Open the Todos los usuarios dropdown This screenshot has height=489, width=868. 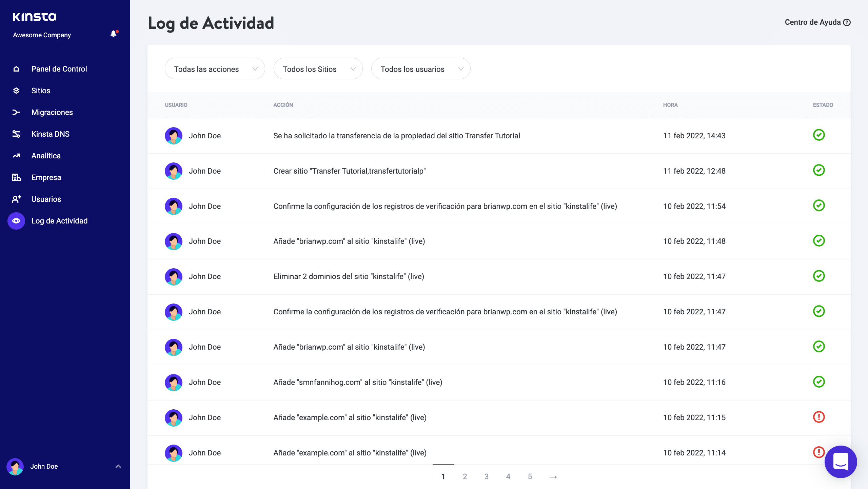coord(420,69)
